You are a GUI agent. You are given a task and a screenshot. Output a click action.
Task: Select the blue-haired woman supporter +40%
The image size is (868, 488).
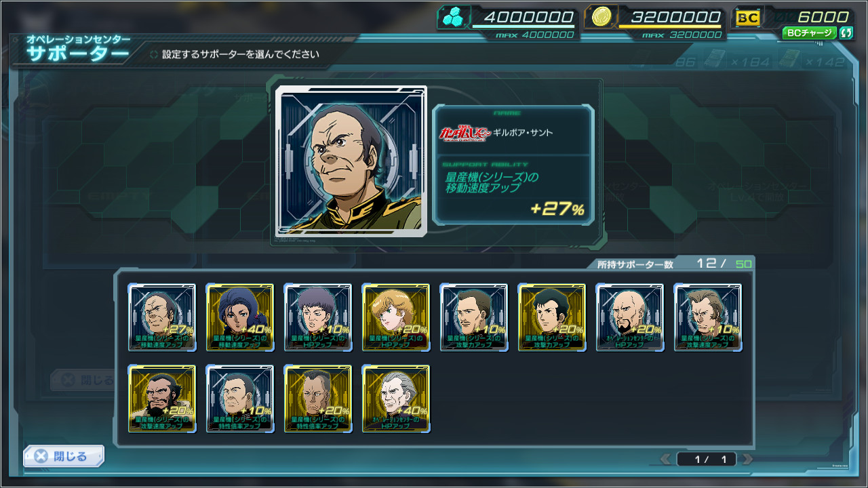click(x=240, y=317)
